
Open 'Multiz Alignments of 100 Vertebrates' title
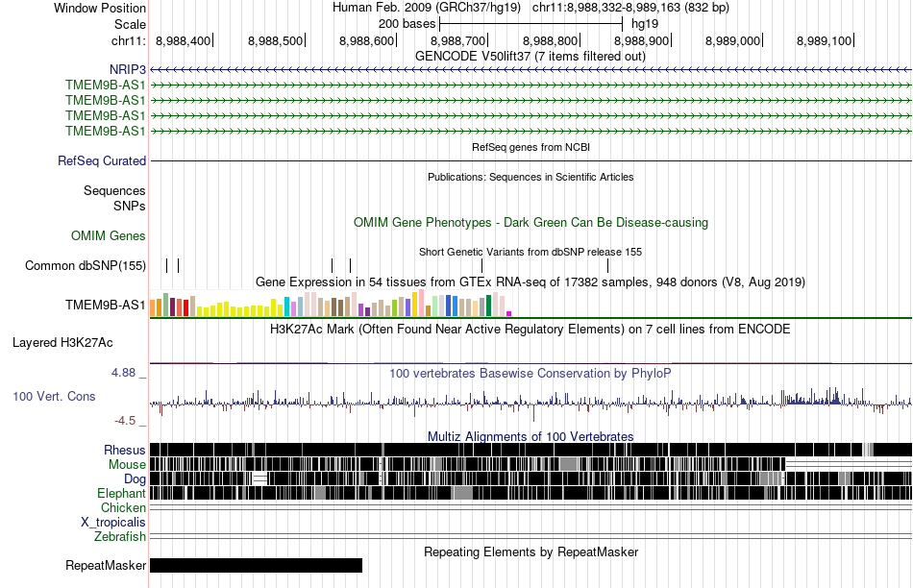(531, 436)
